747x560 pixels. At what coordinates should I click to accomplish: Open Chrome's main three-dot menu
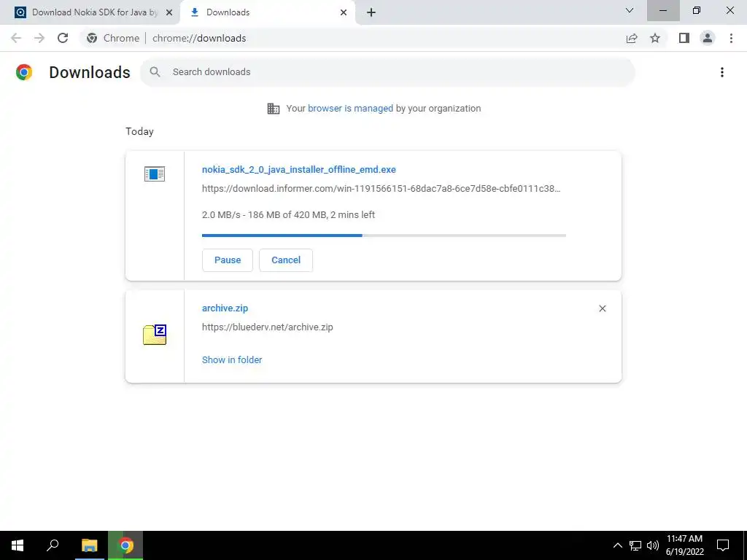click(731, 38)
